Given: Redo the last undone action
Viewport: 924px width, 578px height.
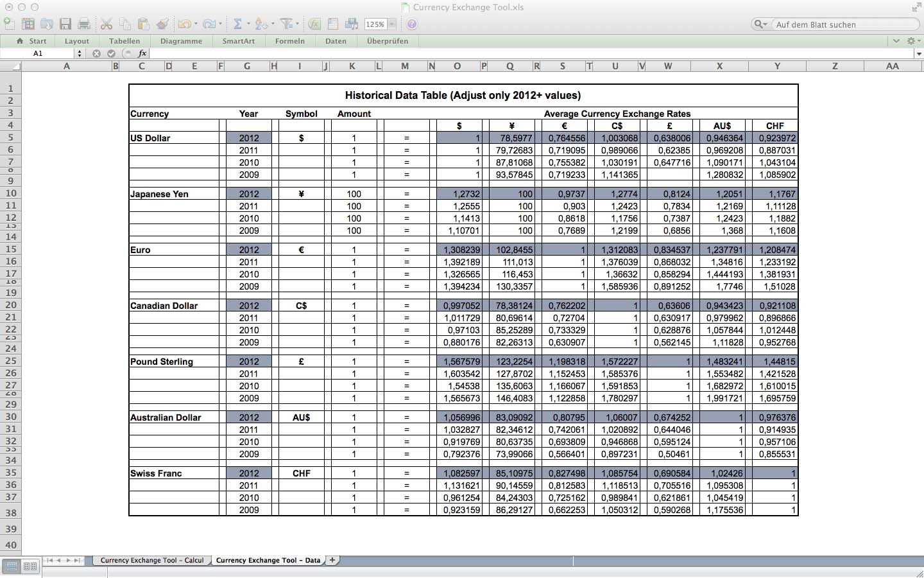Looking at the screenshot, I should point(209,24).
